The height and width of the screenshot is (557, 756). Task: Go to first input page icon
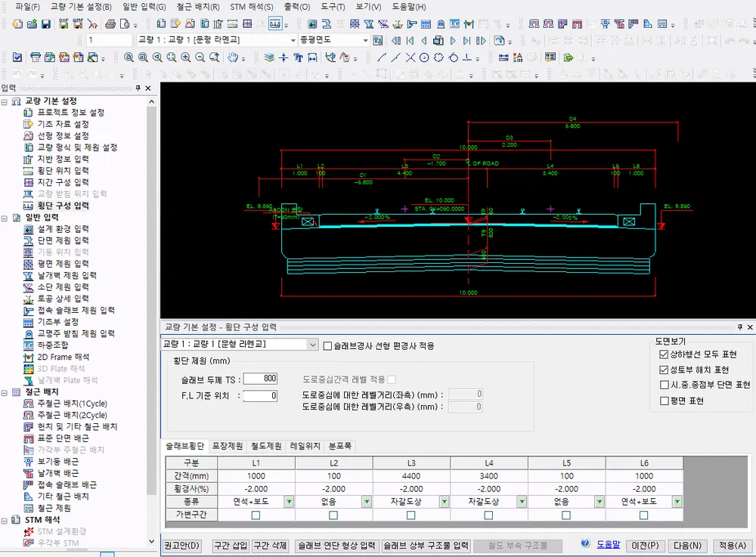[x=411, y=41]
